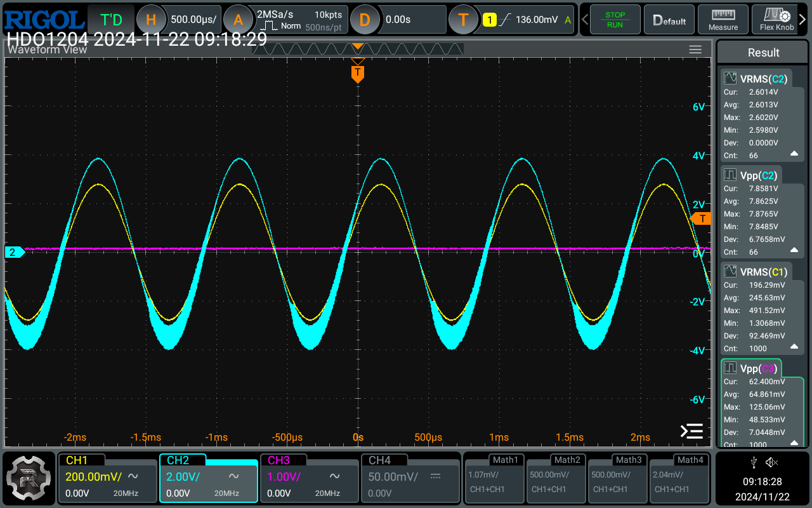Viewport: 812px width, 508px height.
Task: Tap the orange A acquisition icon
Action: 238,20
